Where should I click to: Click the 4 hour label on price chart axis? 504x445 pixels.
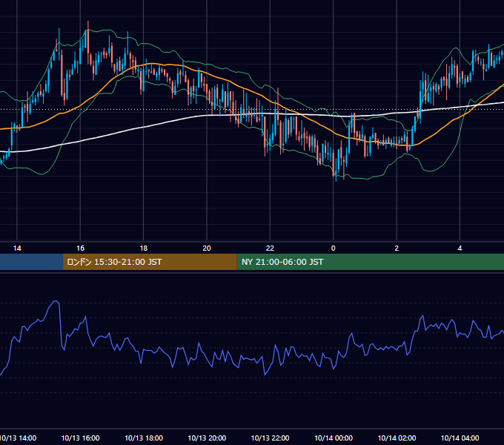(460, 248)
